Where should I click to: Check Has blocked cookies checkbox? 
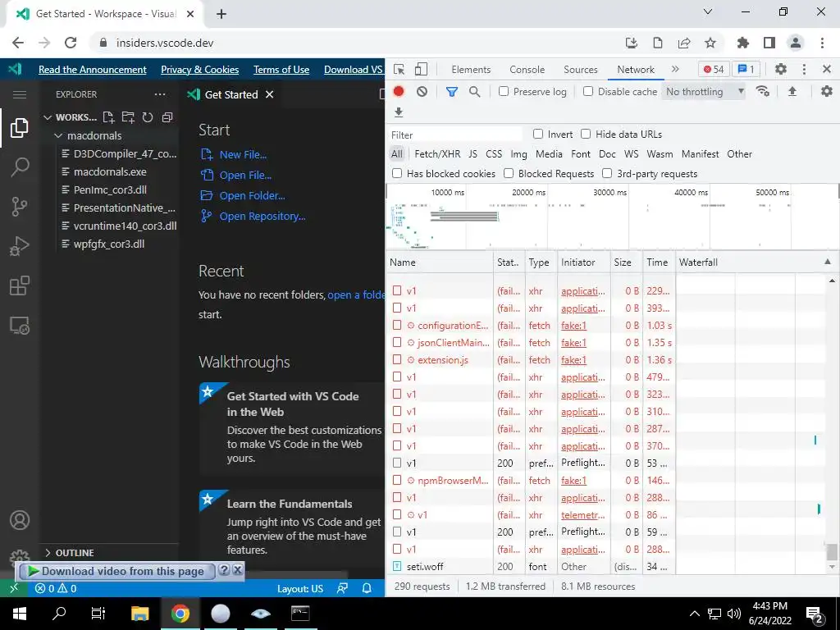397,173
